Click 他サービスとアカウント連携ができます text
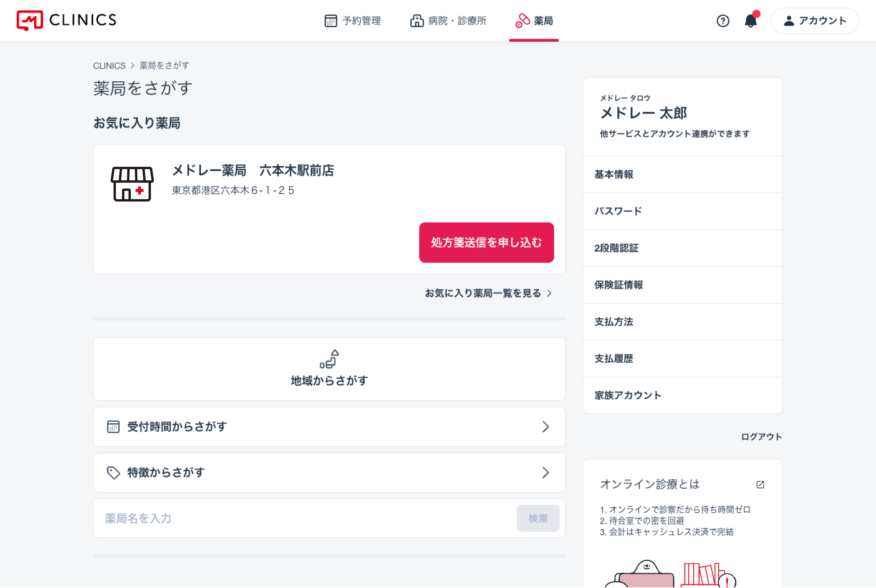The width and height of the screenshot is (876, 588). coord(675,134)
